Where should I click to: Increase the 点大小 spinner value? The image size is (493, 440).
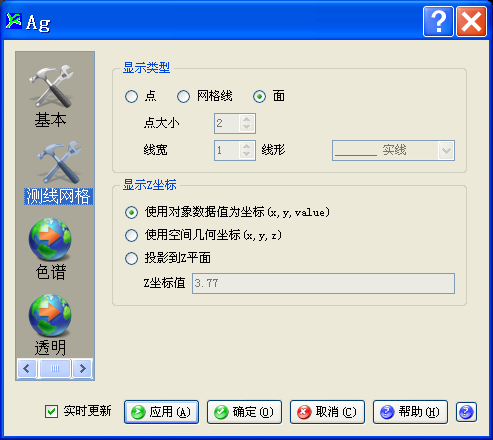pos(247,119)
